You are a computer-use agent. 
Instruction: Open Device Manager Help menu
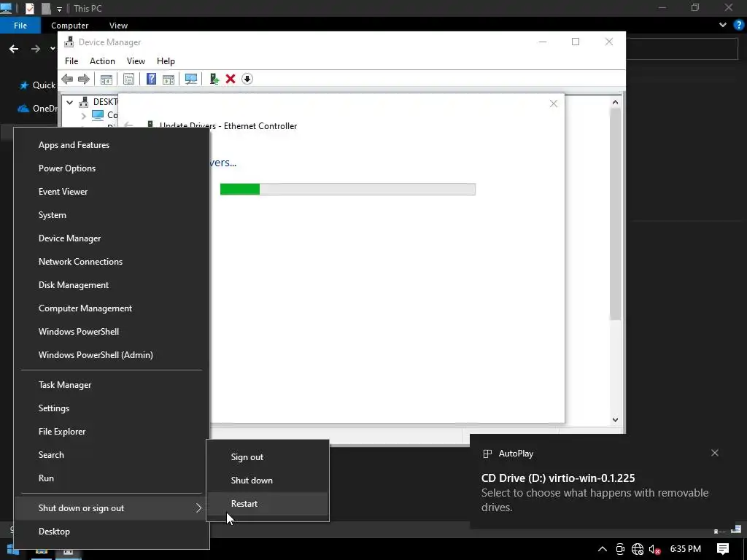click(166, 61)
